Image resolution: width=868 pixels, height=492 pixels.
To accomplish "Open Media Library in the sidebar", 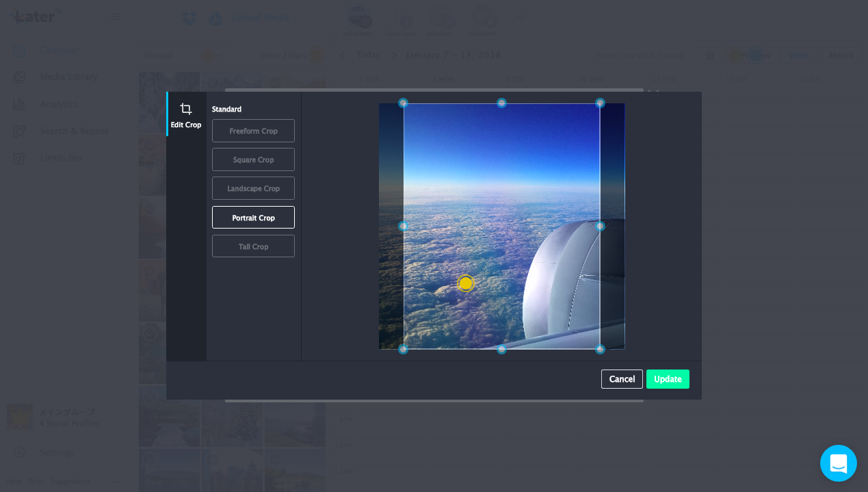I will point(68,77).
